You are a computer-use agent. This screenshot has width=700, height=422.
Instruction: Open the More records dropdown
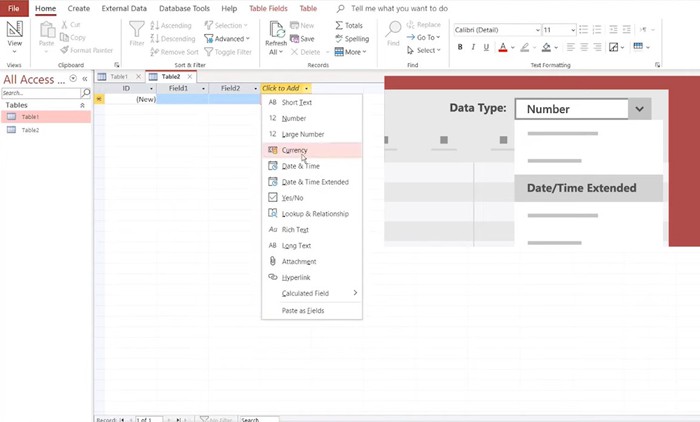[351, 52]
